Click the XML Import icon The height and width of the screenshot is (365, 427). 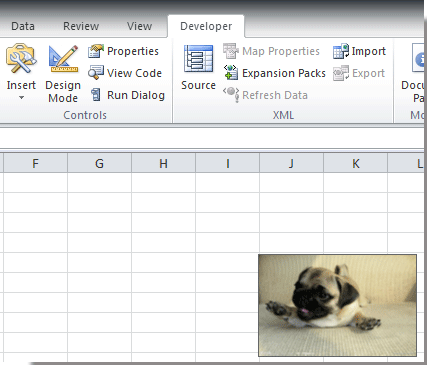(341, 51)
